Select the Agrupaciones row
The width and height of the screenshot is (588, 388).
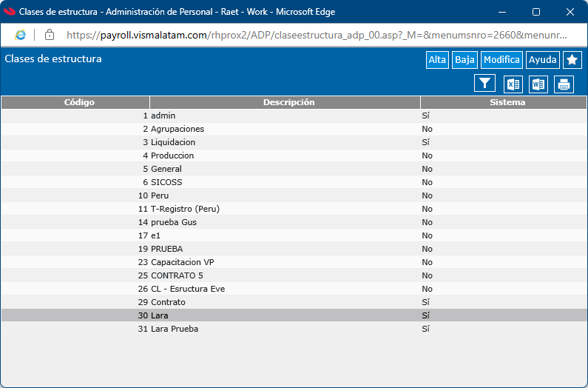click(294, 129)
